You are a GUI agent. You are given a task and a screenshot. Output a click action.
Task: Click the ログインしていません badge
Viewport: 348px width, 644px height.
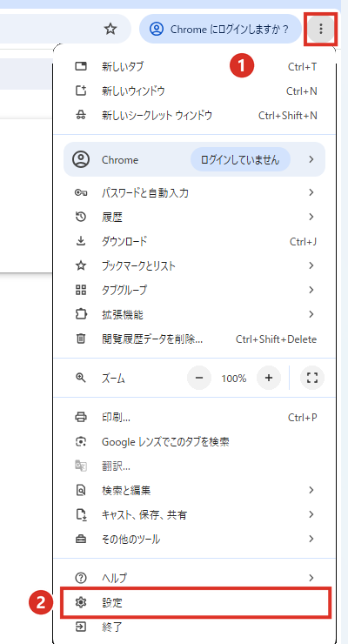pos(240,159)
